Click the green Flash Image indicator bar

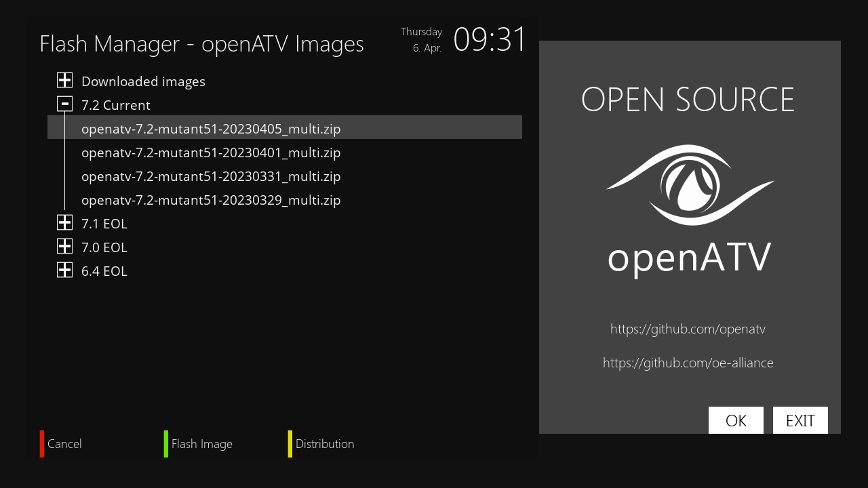165,444
